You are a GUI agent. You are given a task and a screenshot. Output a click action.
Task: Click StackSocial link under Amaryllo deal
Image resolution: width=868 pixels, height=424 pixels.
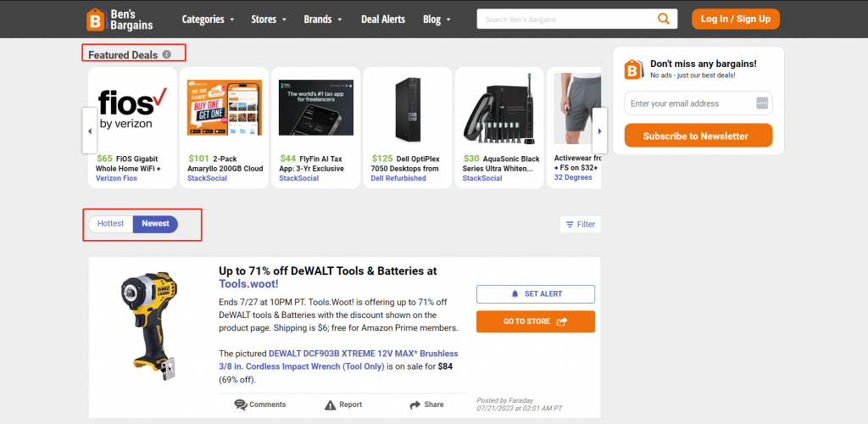coord(208,178)
